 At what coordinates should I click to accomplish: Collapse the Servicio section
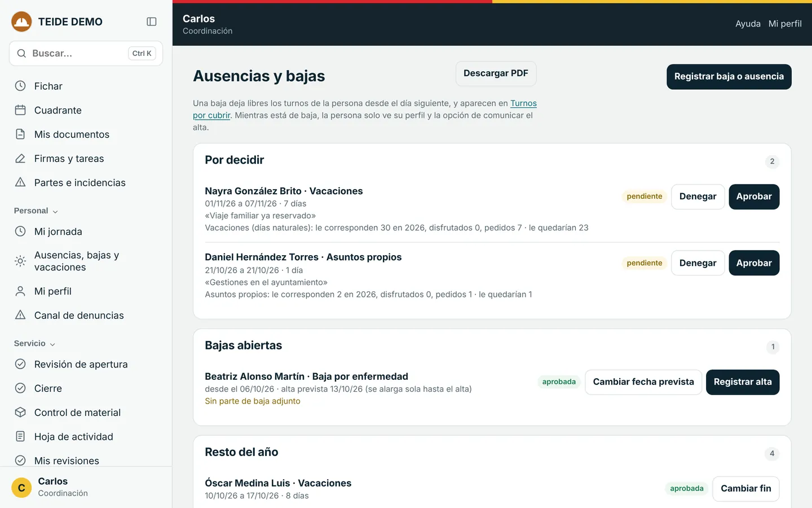tap(34, 344)
